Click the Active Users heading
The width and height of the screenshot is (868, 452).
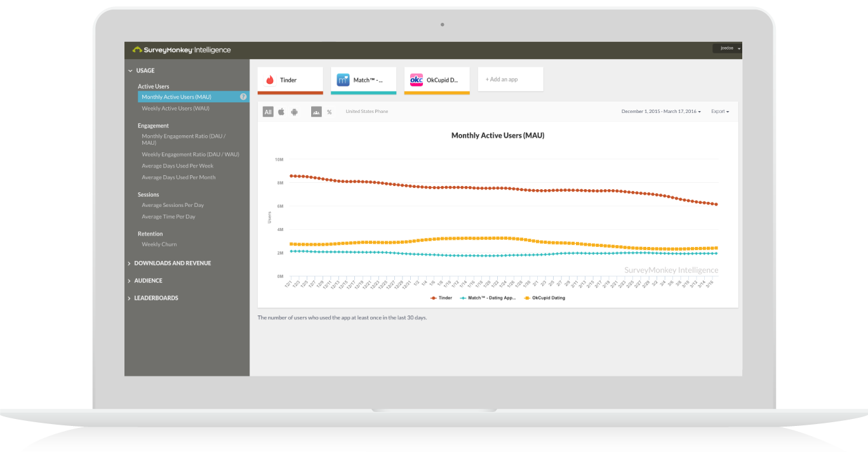coord(154,86)
